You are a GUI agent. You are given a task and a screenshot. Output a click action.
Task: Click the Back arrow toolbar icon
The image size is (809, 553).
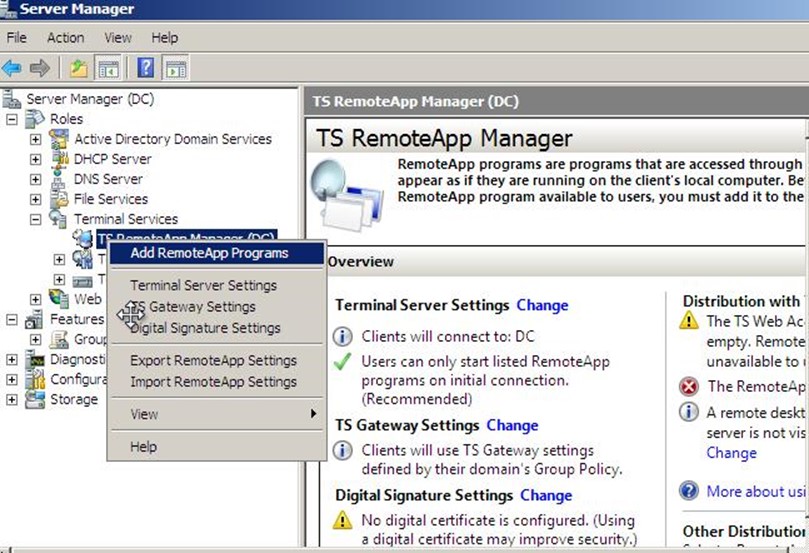coord(12,68)
